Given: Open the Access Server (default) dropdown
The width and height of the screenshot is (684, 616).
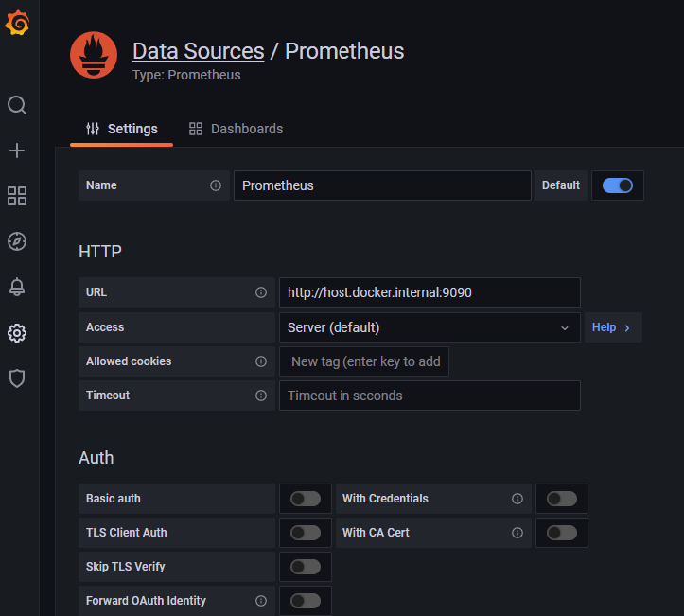Looking at the screenshot, I should click(429, 327).
